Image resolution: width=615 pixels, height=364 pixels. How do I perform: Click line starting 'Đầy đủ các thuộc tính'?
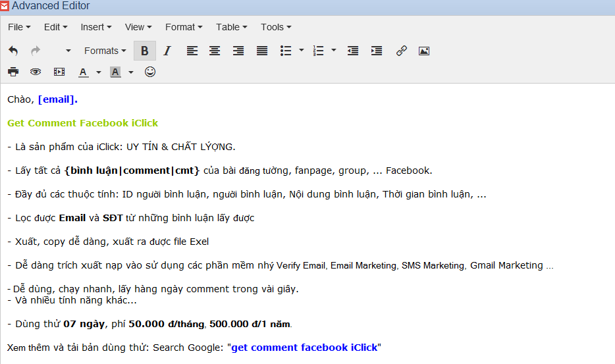[x=247, y=195]
